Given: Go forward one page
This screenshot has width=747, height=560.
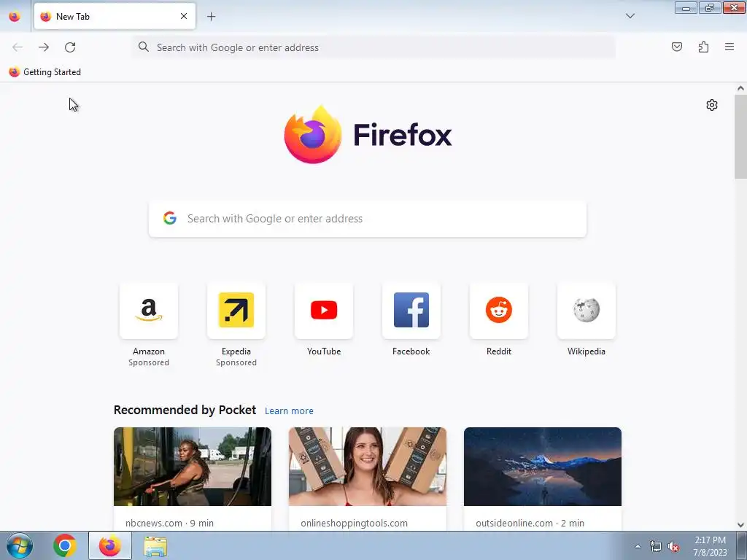Looking at the screenshot, I should click(x=44, y=47).
